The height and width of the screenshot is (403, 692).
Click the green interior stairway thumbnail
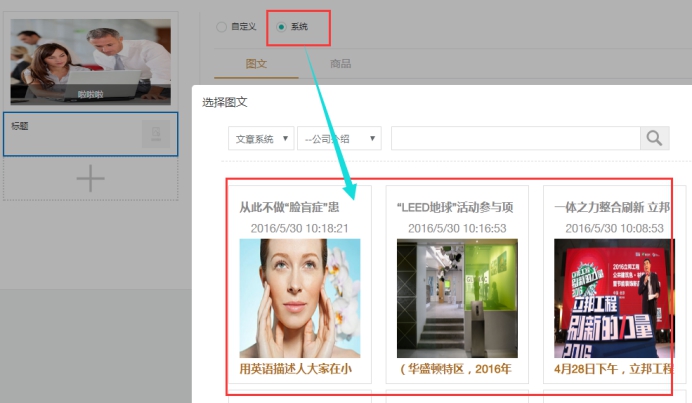[x=457, y=298]
